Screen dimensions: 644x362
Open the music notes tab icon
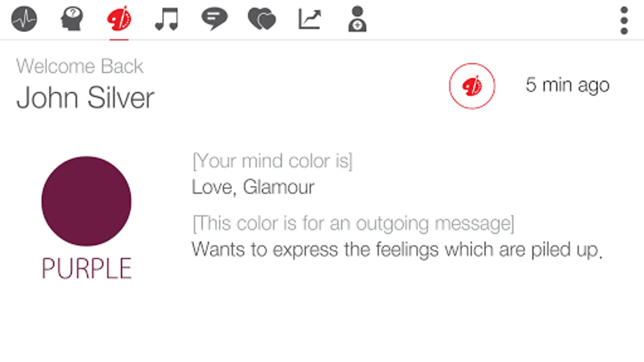click(x=167, y=19)
